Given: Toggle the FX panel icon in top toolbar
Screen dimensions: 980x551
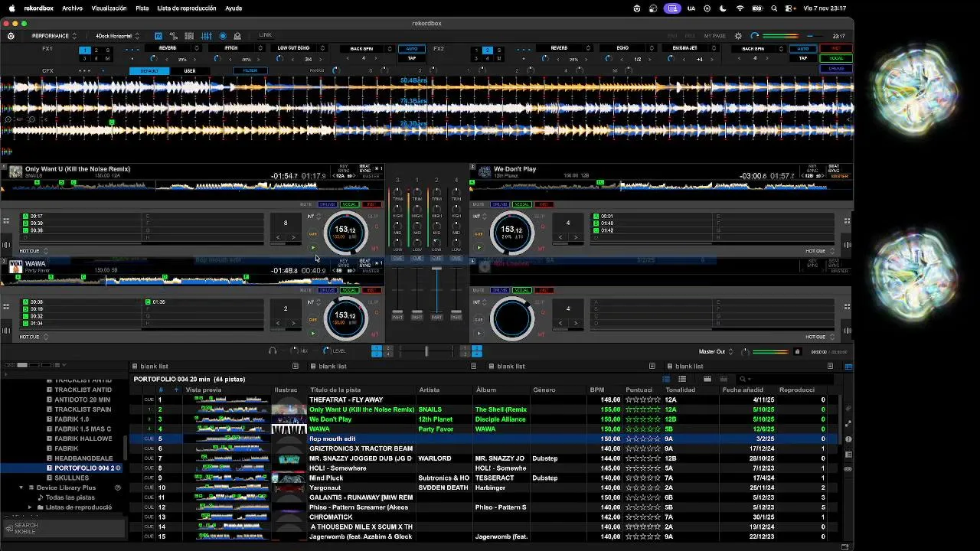Looking at the screenshot, I should tap(158, 36).
